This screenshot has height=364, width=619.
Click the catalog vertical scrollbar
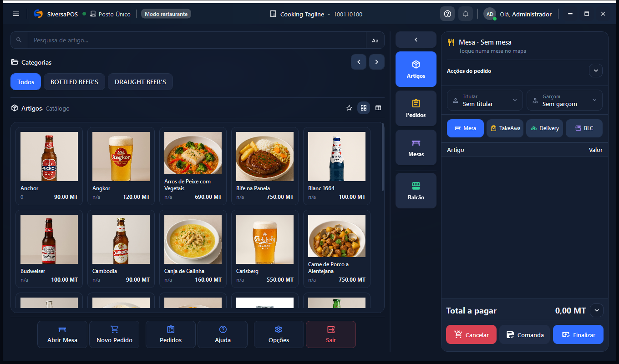click(382, 157)
